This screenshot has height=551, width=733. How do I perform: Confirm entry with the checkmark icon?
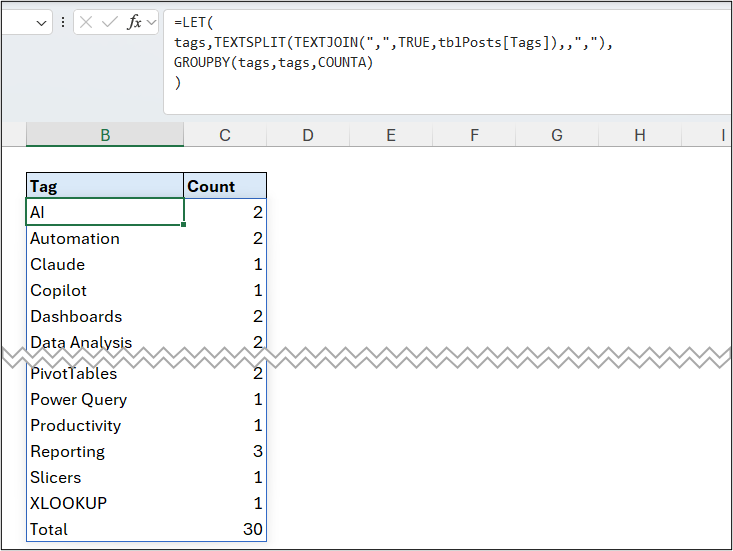click(x=110, y=22)
